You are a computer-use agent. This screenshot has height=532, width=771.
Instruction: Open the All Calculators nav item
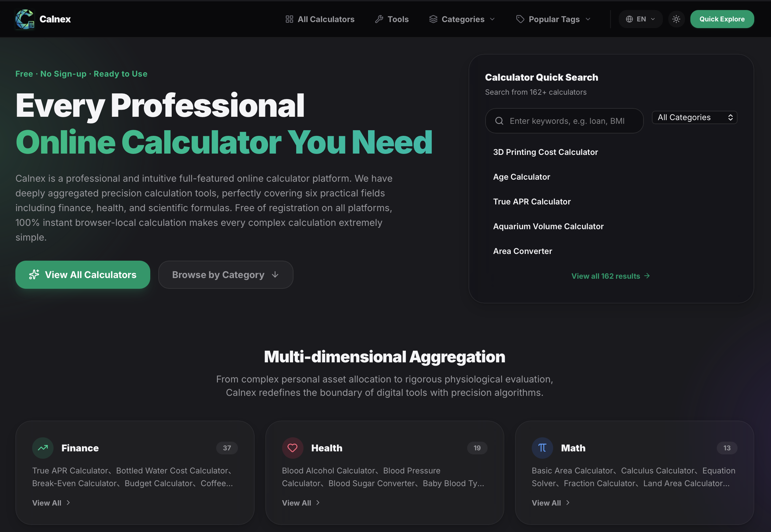click(x=320, y=19)
